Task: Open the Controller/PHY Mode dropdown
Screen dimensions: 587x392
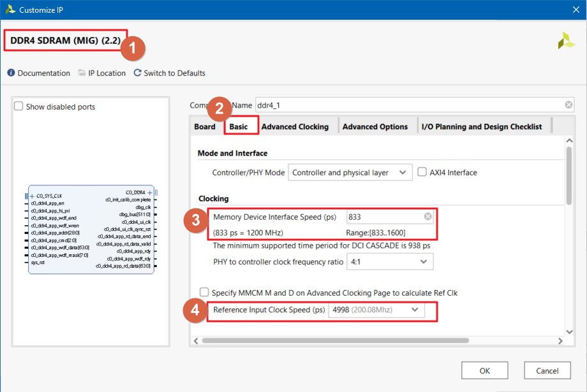Action: tap(350, 173)
